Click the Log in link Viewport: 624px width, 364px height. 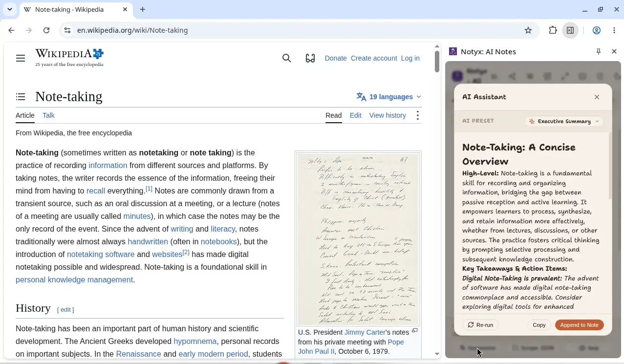(x=410, y=58)
